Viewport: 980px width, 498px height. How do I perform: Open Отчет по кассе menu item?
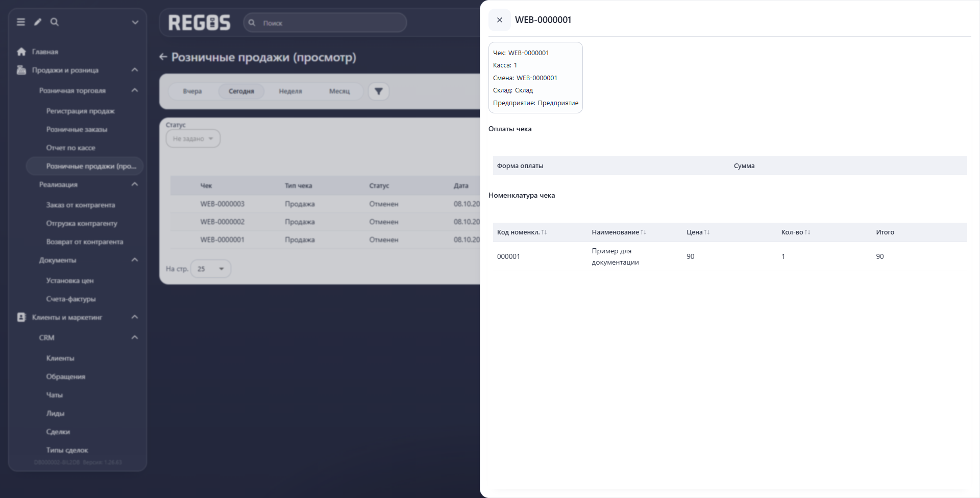[x=70, y=148]
